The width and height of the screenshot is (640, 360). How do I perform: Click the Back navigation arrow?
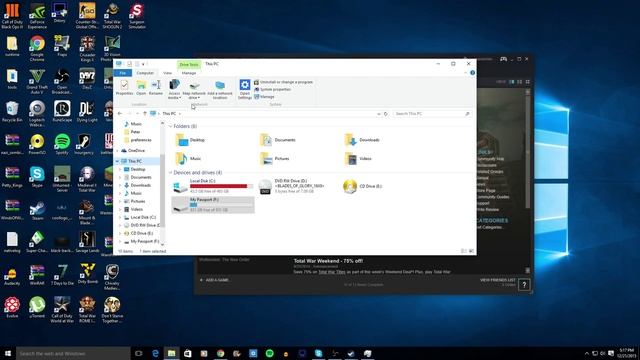120,113
